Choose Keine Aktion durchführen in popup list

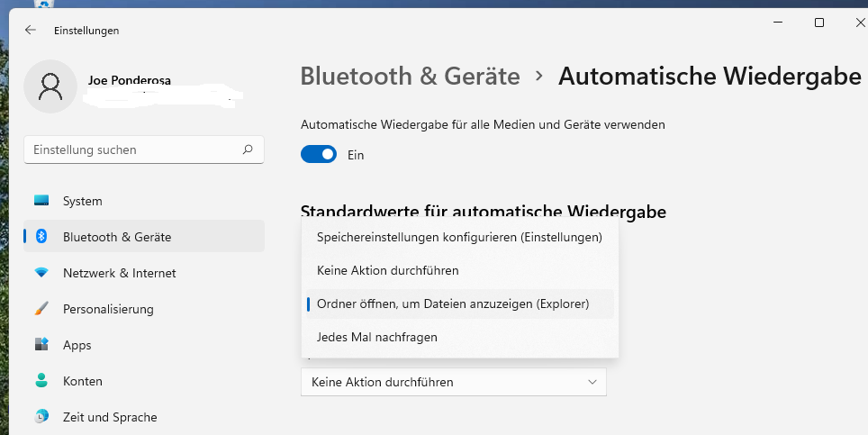click(x=388, y=270)
